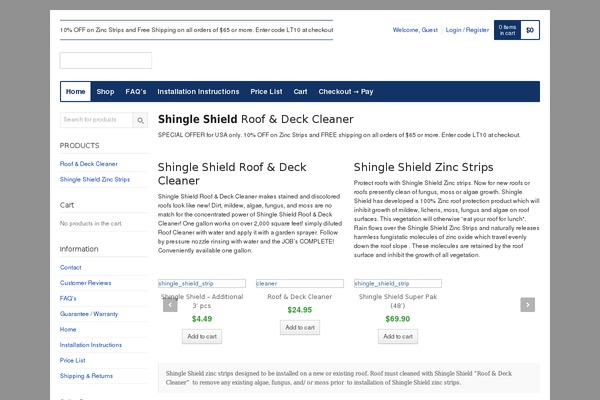Click the Shingle Shield Zinc Strips heading

pos(424,167)
